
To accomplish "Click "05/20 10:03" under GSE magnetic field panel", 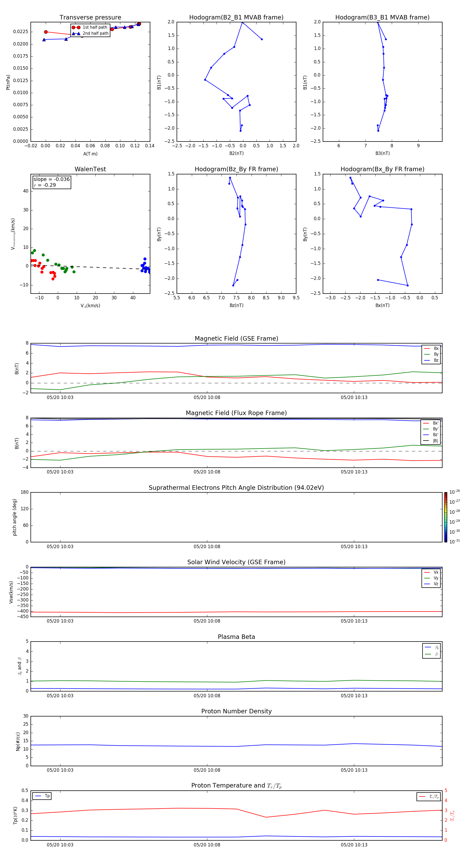I will click(60, 397).
